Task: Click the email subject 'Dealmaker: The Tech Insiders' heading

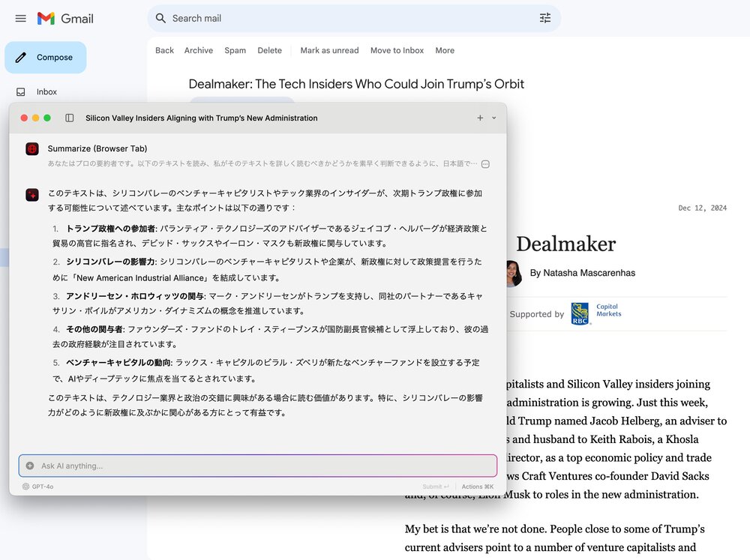Action: tap(356, 84)
